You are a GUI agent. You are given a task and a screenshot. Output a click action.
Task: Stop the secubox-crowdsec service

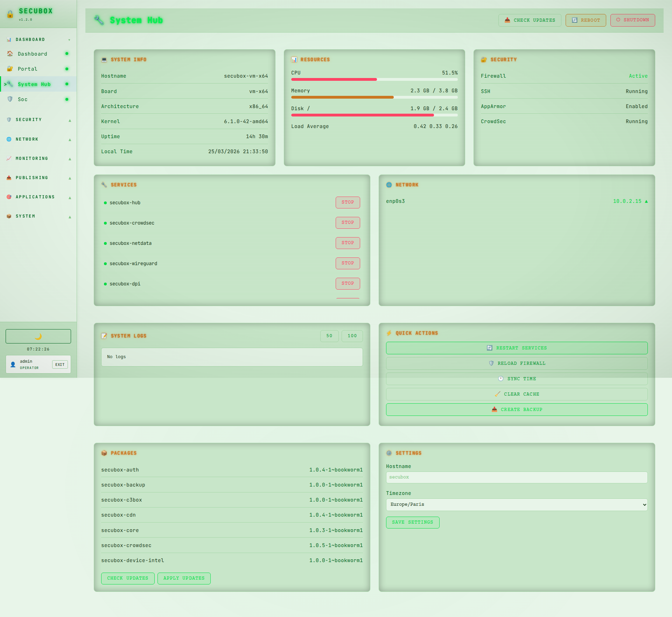pos(348,222)
